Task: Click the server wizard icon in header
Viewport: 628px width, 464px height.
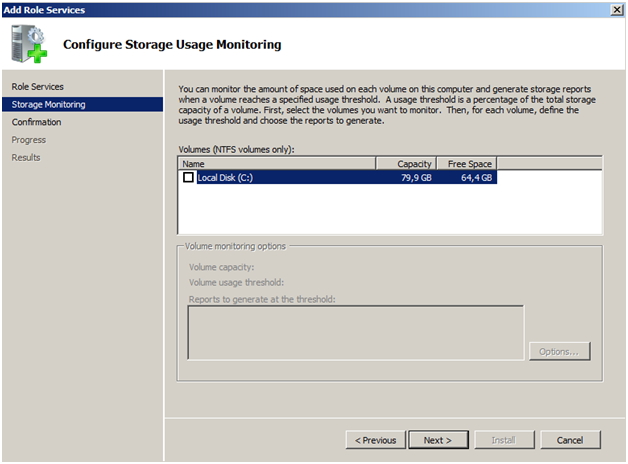Action: tap(30, 46)
